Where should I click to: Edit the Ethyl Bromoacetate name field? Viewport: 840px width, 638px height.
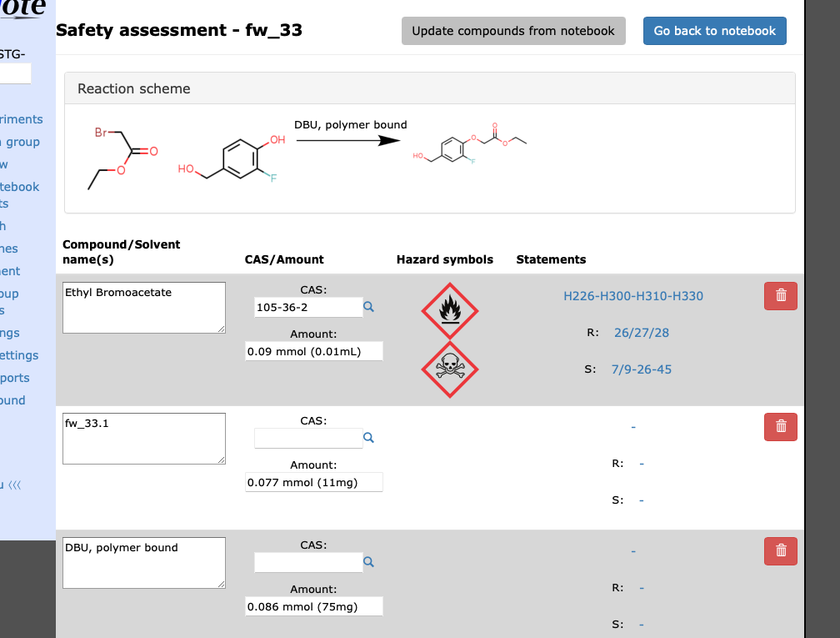pyautogui.click(x=143, y=308)
